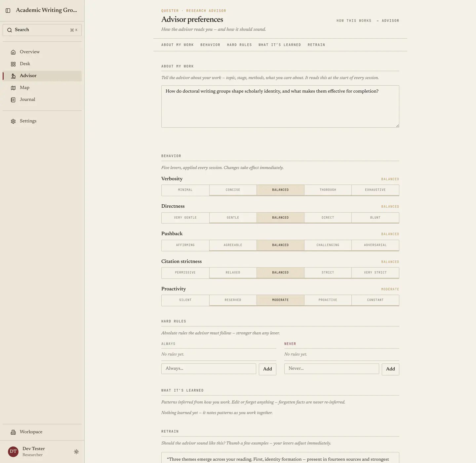Screen dimensions: 476x463
Task: Set Verbosity to Exhaustive
Action: coord(375,190)
